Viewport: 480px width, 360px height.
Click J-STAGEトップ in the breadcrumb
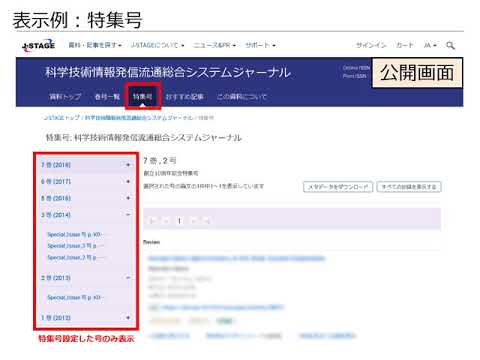click(62, 118)
